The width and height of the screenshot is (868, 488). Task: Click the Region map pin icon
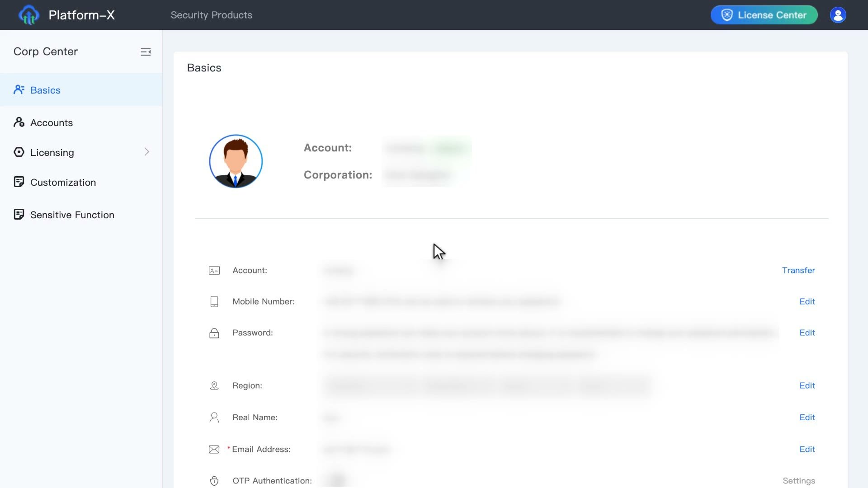[x=214, y=385]
